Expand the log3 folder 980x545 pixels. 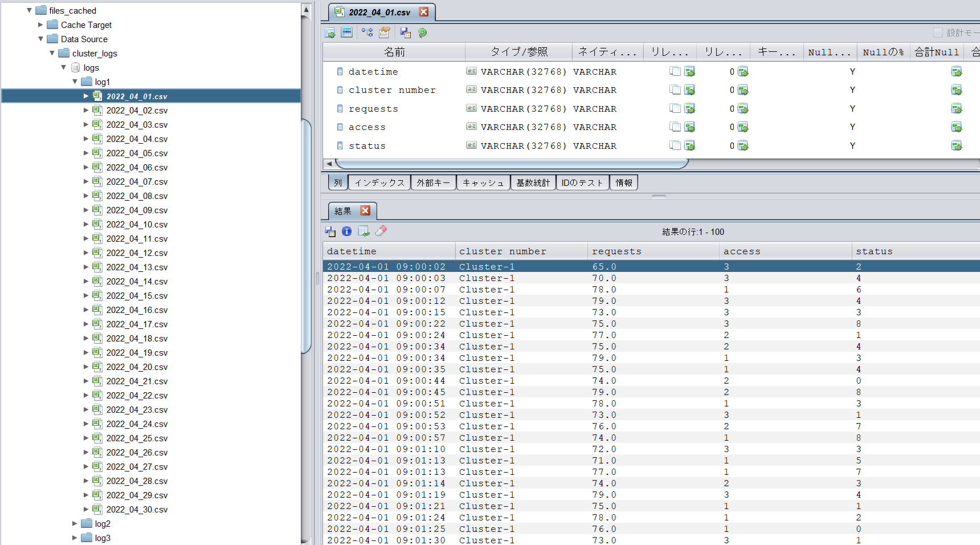[x=75, y=538]
